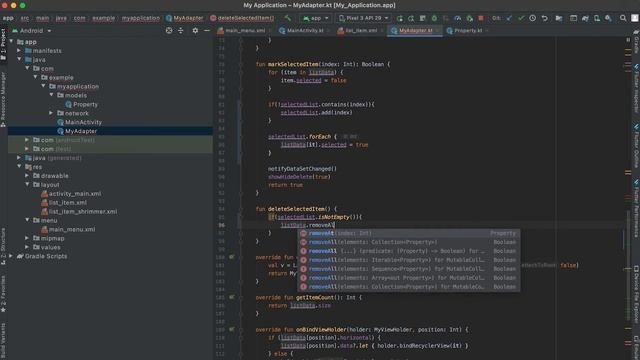Select removeAt(index: Int) completion suggestion

click(409, 233)
